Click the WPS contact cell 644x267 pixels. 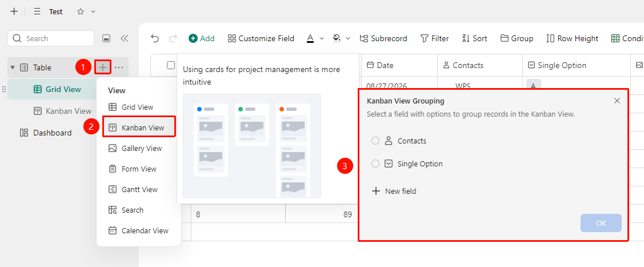(463, 85)
